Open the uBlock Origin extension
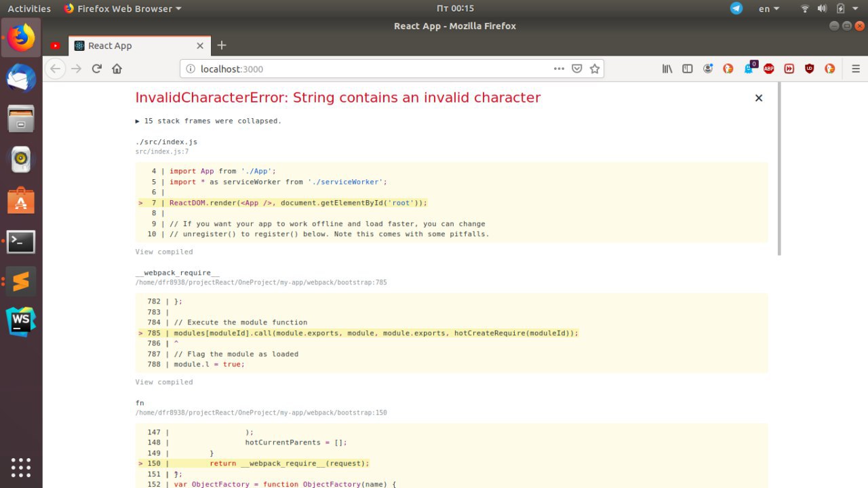 (810, 69)
